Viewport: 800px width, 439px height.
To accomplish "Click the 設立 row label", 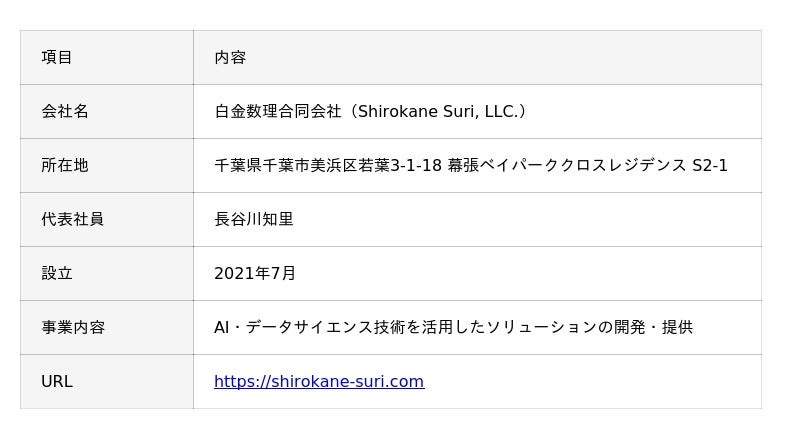I will click(57, 273).
